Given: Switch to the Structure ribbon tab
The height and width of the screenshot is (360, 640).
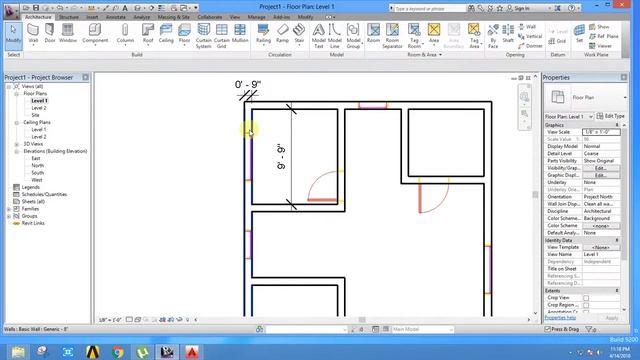Looking at the screenshot, I should coord(69,17).
